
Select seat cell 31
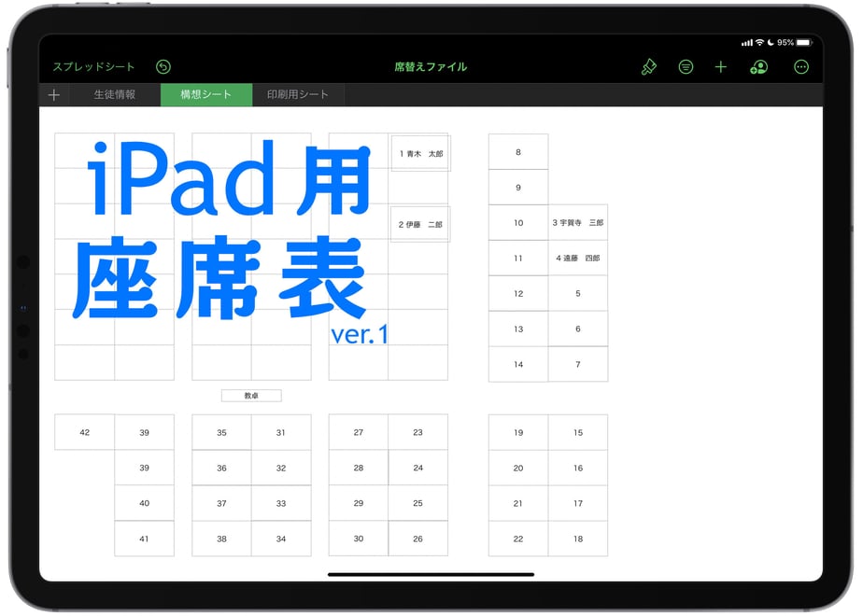pos(281,432)
